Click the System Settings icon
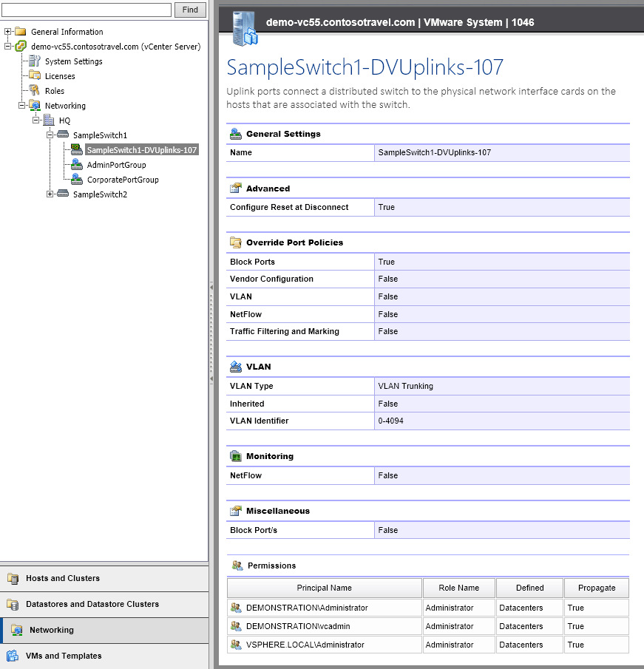The width and height of the screenshot is (644, 669). click(35, 61)
